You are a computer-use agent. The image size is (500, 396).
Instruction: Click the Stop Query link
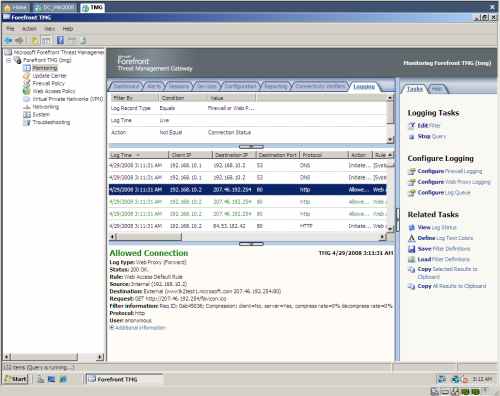click(432, 136)
